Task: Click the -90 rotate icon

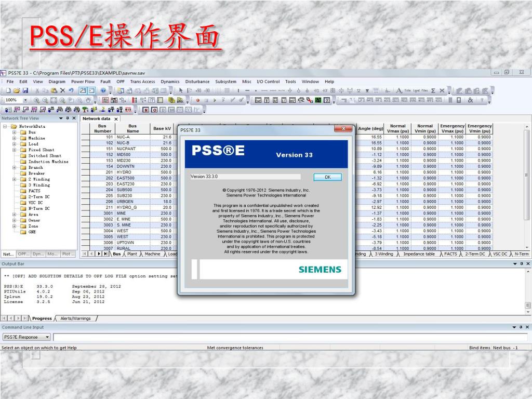Action: pos(207,90)
